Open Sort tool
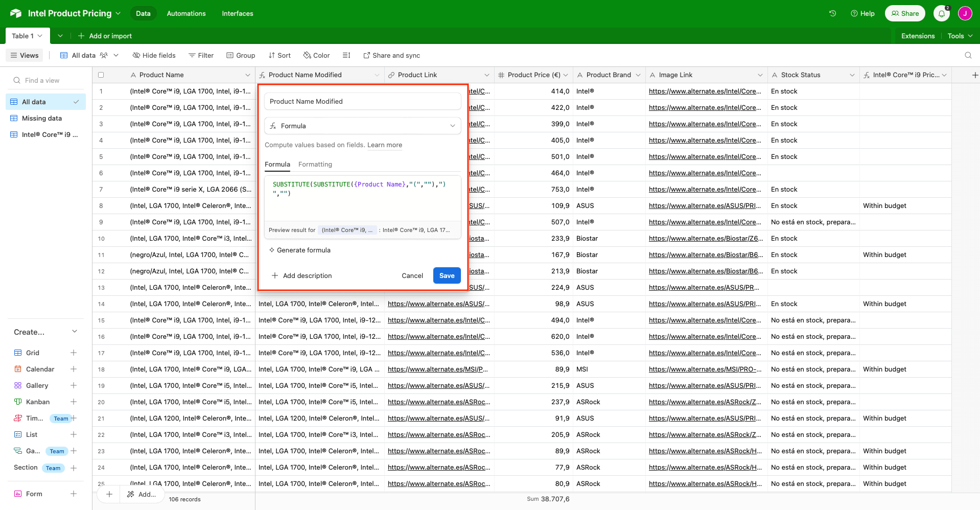The image size is (980, 510). coord(279,55)
